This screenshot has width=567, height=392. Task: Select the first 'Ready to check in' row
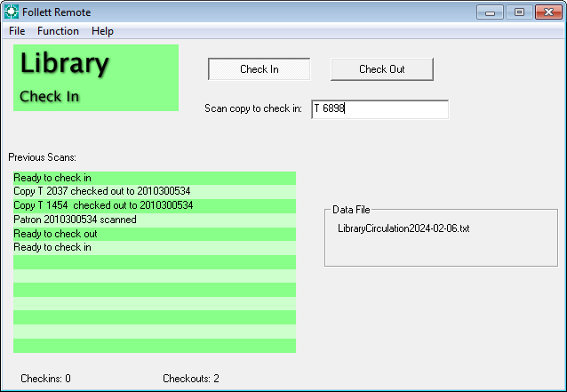[x=52, y=178]
